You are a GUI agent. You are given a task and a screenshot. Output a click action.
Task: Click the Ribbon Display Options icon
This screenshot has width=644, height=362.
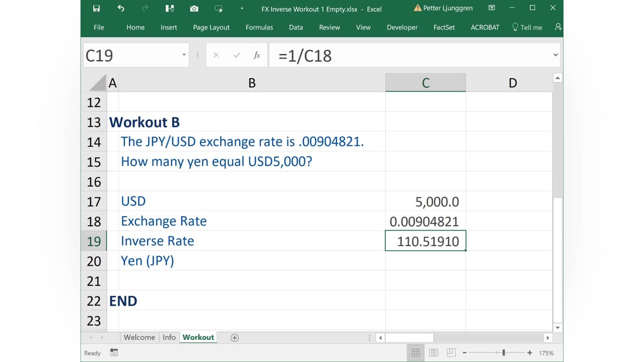click(x=492, y=8)
